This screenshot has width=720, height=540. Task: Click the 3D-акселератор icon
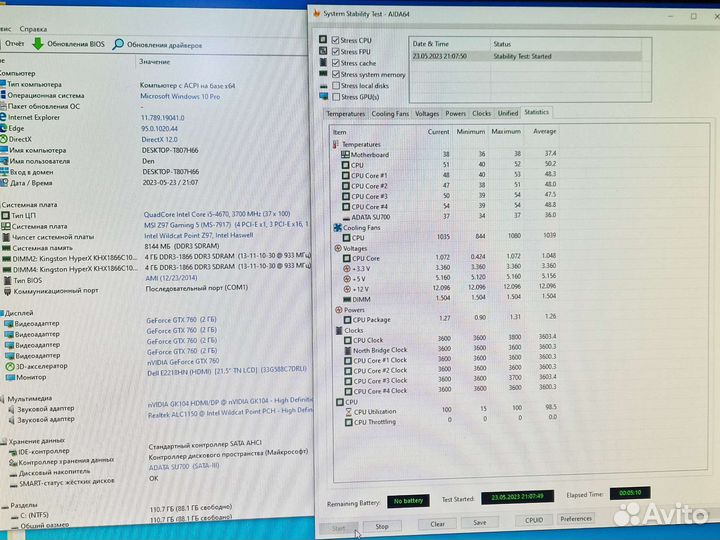[x=10, y=366]
